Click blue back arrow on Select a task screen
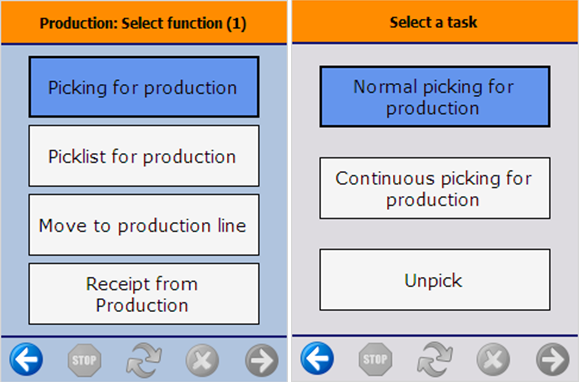The image size is (579, 382). pos(317,358)
